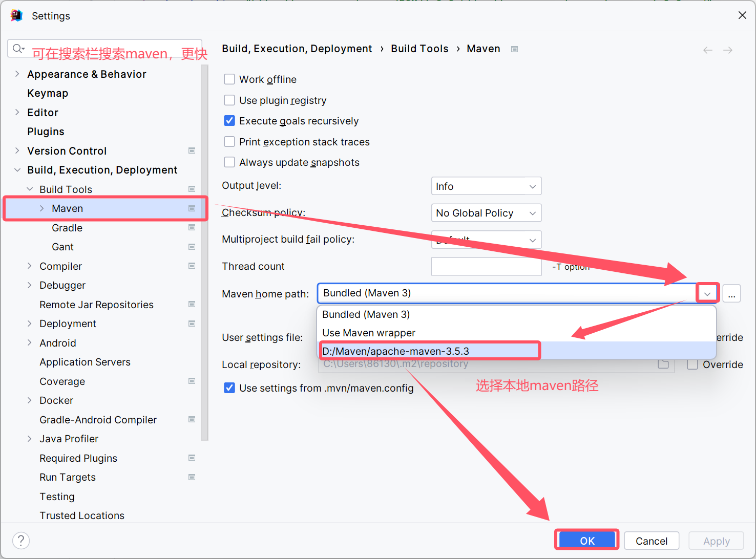Expand the Version Control section
This screenshot has height=559, width=756.
(17, 150)
